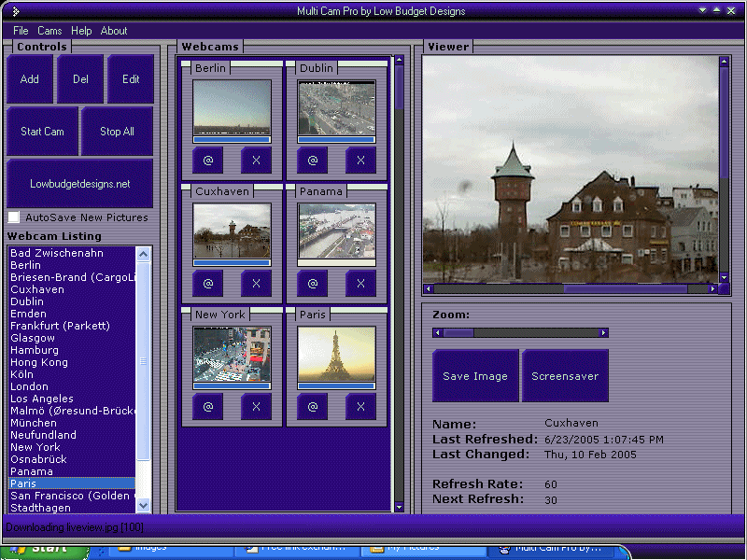Enable AutoSave New Pictures
The image size is (747, 560).
point(13,217)
